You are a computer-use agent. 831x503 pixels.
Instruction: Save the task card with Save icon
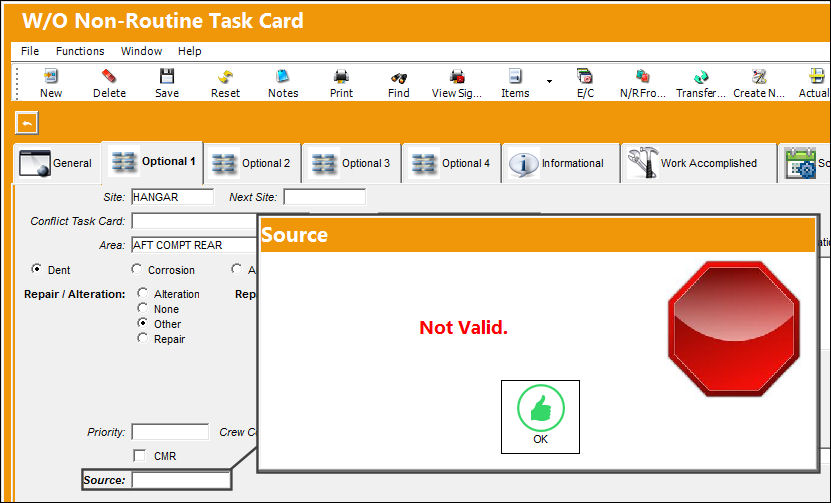167,77
